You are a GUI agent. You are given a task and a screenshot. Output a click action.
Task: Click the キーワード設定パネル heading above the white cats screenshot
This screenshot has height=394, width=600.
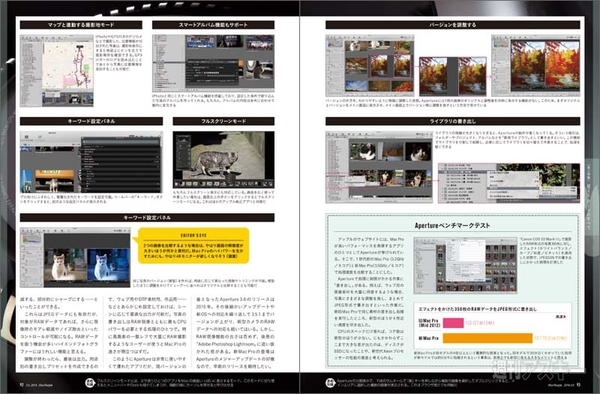pyautogui.click(x=147, y=218)
